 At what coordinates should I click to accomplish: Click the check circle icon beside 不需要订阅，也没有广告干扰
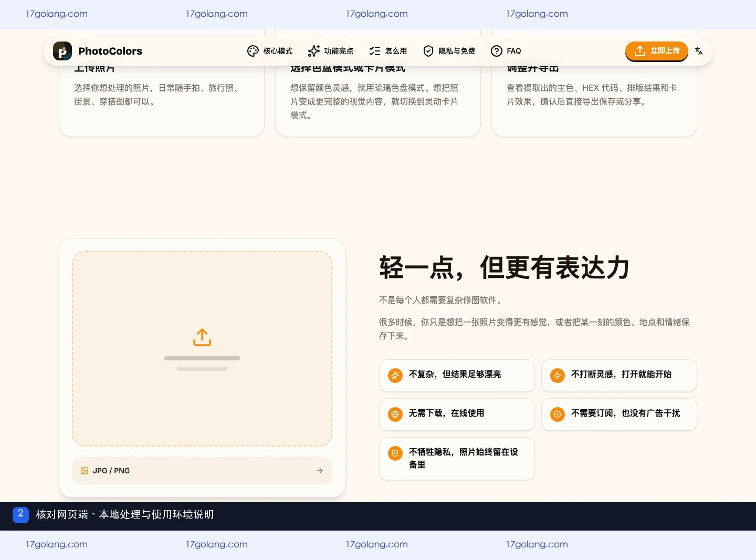(558, 414)
